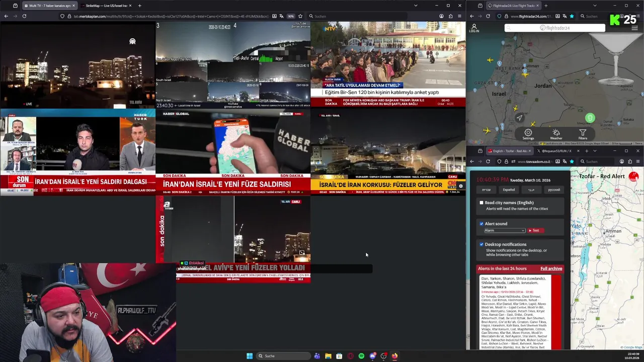Viewport: 644px width, 362px height.
Task: Open Windows Start button
Action: pyautogui.click(x=250, y=356)
